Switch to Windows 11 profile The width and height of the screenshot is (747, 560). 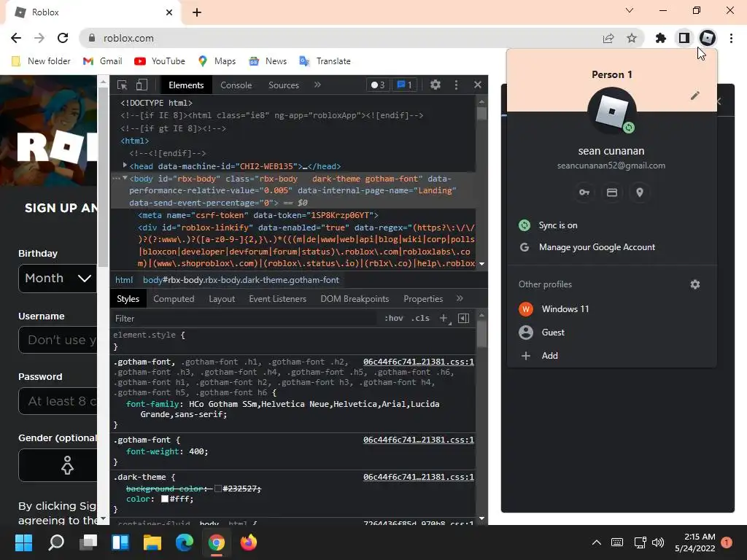click(612, 309)
